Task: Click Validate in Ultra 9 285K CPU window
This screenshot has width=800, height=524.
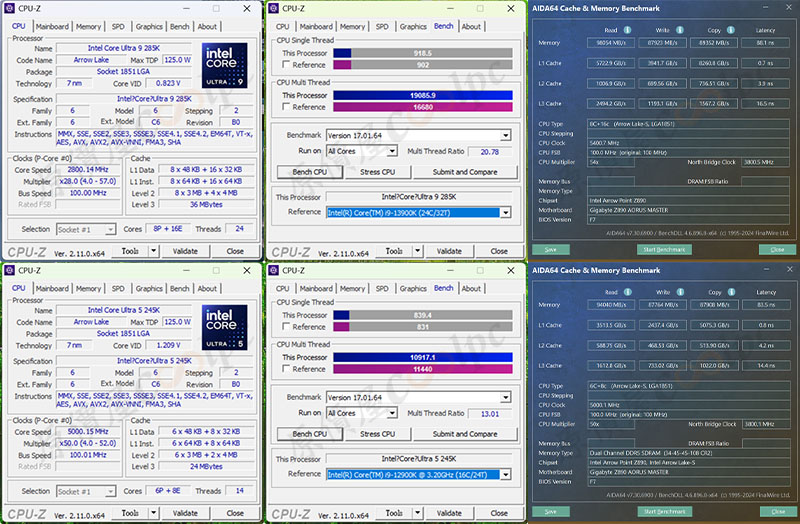Action: [185, 251]
